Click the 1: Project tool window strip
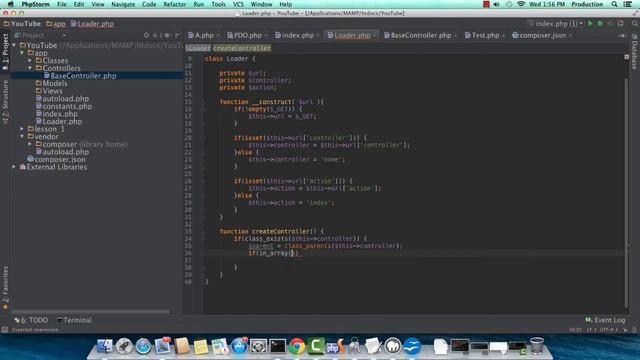 pyautogui.click(x=5, y=51)
